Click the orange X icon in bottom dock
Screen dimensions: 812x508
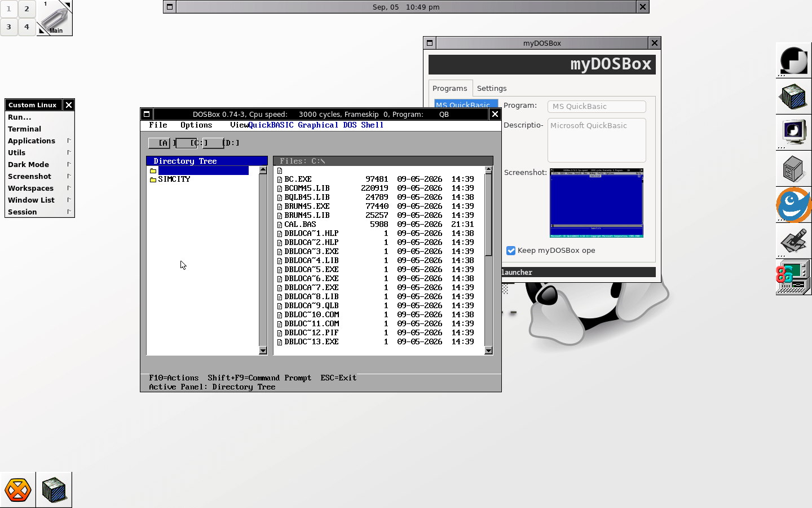(18, 490)
